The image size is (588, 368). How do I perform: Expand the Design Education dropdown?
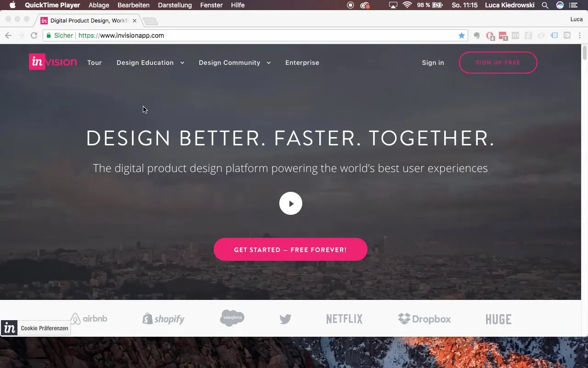click(x=150, y=63)
